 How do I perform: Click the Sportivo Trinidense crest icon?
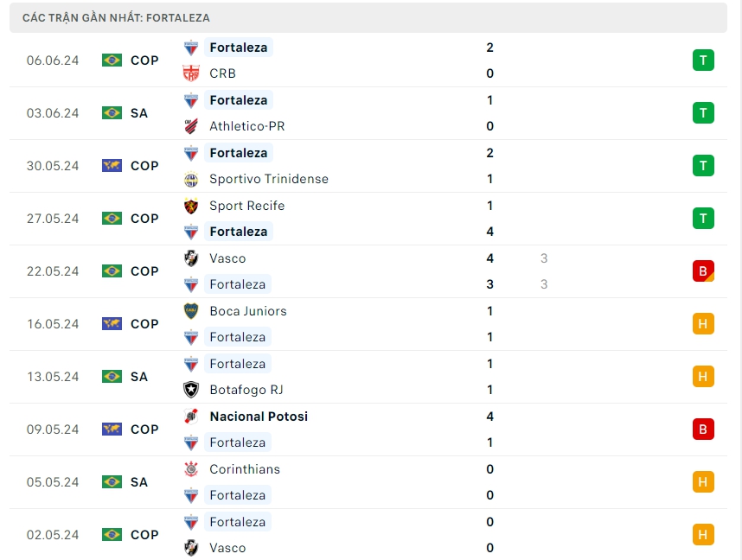[191, 179]
